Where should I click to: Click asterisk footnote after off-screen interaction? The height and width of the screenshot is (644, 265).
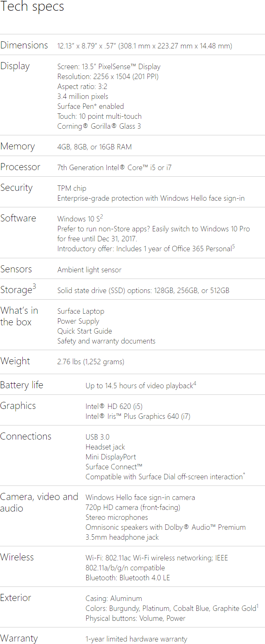(244, 475)
